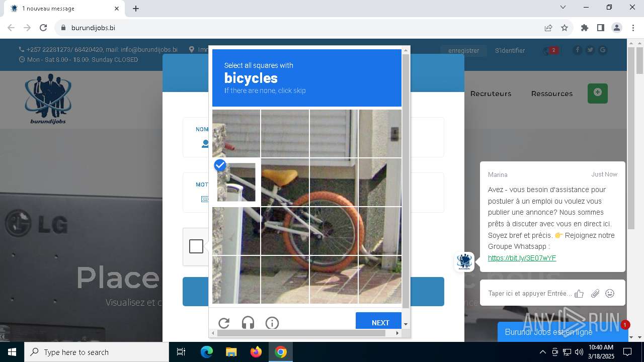Toggle Chrome side panel
Image resolution: width=644 pixels, height=362 pixels.
(x=601, y=28)
